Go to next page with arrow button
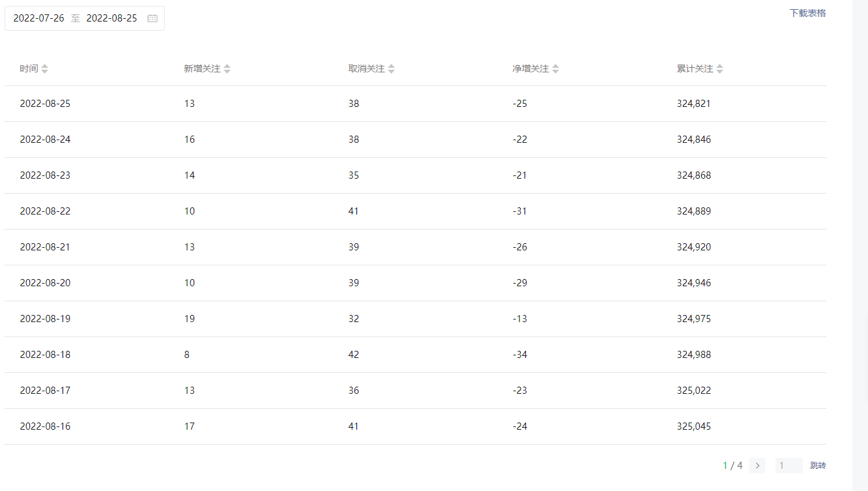The height and width of the screenshot is (491, 868). (757, 466)
